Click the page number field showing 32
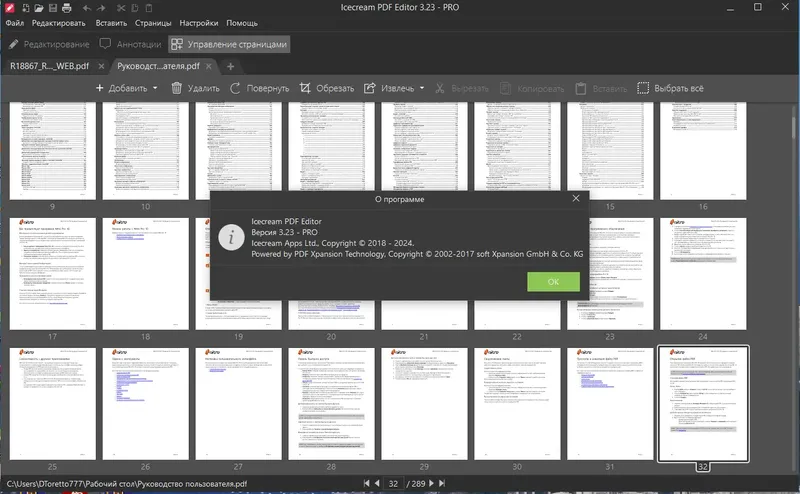 click(393, 483)
